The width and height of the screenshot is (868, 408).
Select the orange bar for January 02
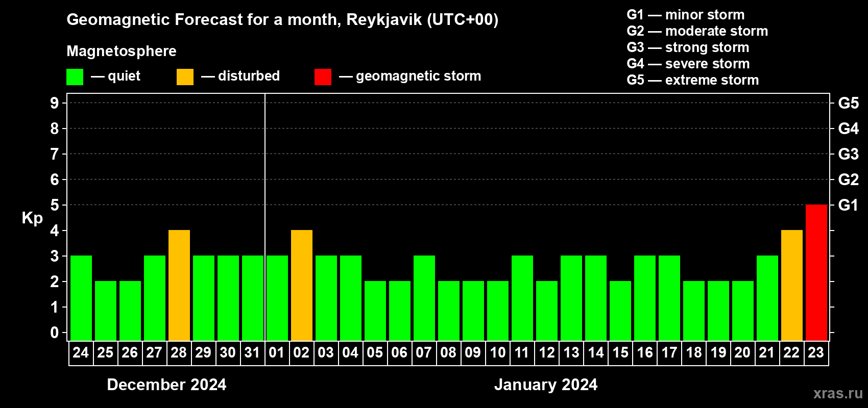(301, 285)
